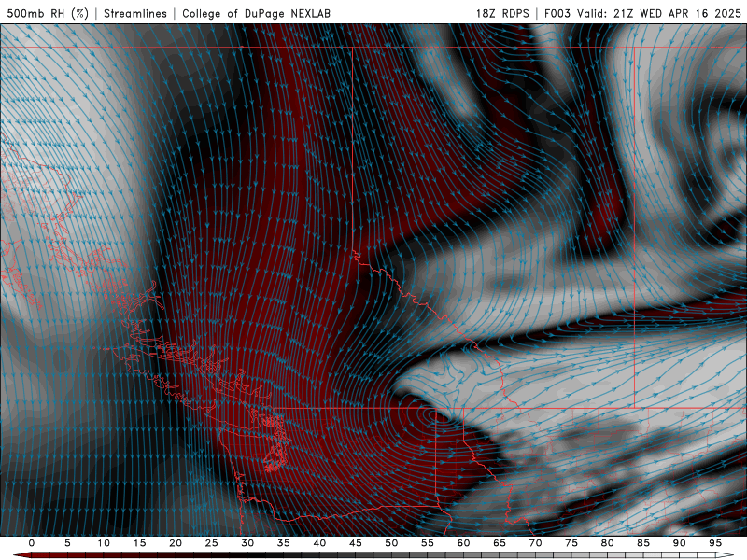The image size is (747, 560).
Task: Click the colorbar label "50"
Action: click(x=391, y=543)
